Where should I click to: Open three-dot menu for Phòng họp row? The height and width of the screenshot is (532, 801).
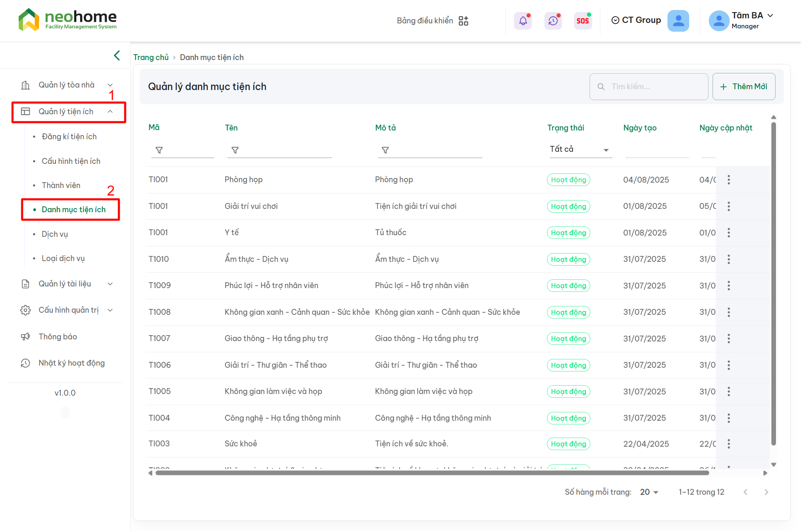(x=728, y=180)
